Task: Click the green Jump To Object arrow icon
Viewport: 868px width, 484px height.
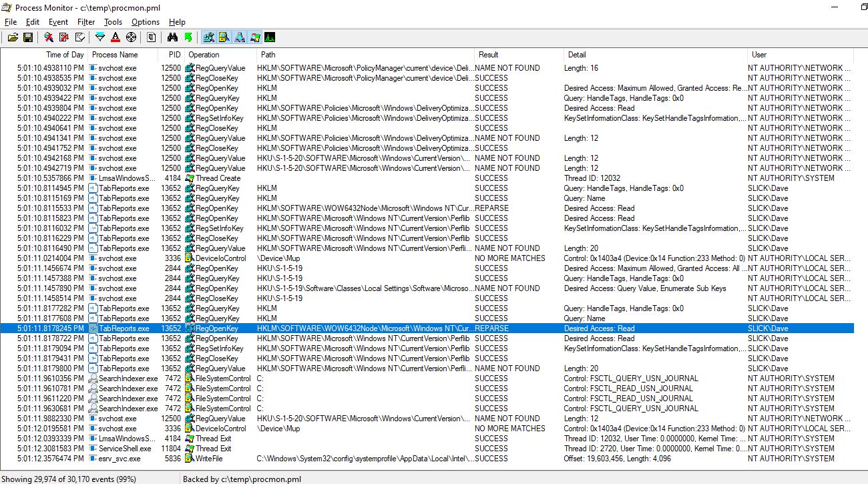Action: point(188,37)
